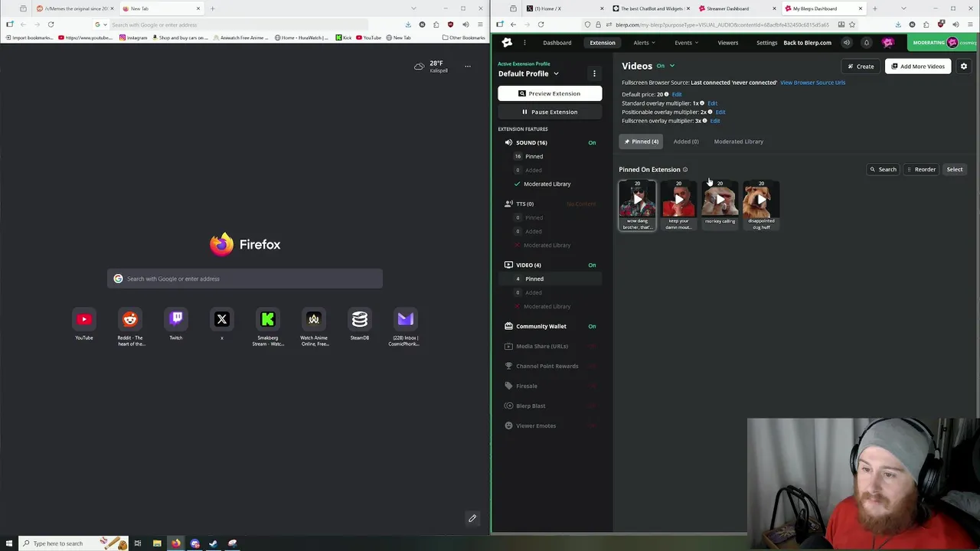
Task: Click the Firefox new tab search box
Action: 245,279
